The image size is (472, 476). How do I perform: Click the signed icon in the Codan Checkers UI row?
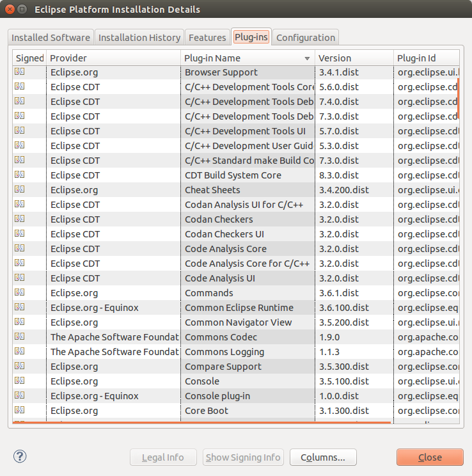pyautogui.click(x=19, y=234)
